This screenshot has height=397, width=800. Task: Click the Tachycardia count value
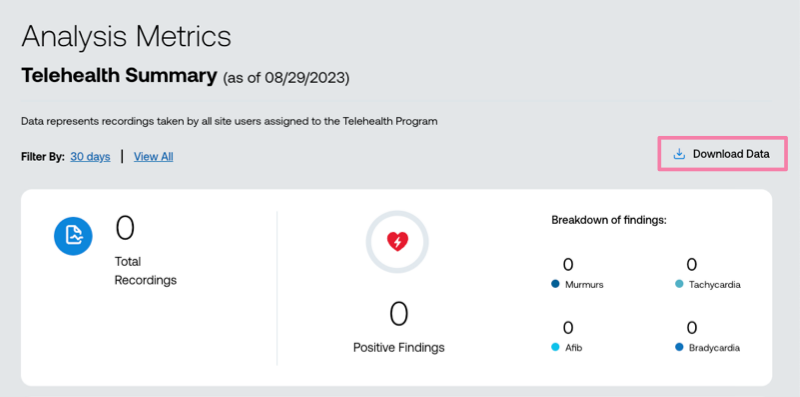tap(691, 265)
